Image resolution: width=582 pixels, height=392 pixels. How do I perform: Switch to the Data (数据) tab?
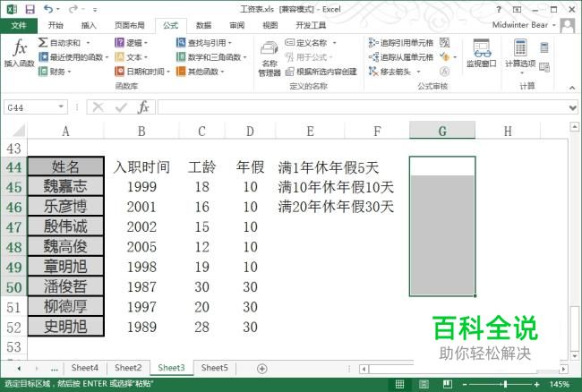(203, 25)
